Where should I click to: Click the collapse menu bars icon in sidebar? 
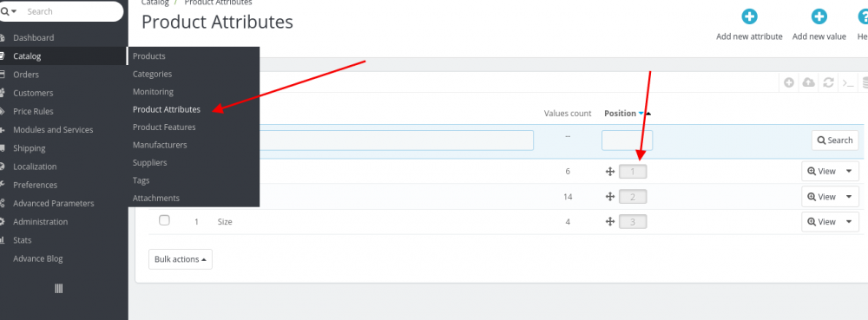[59, 289]
